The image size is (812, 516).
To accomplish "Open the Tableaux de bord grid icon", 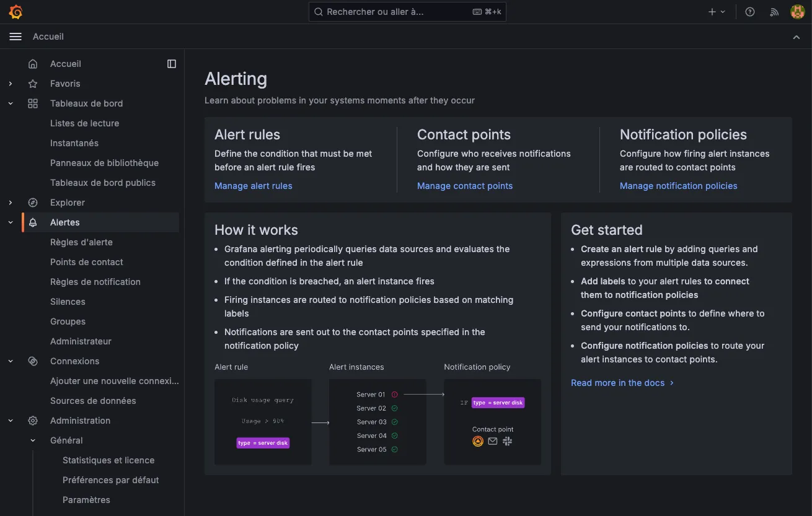I will [x=32, y=103].
